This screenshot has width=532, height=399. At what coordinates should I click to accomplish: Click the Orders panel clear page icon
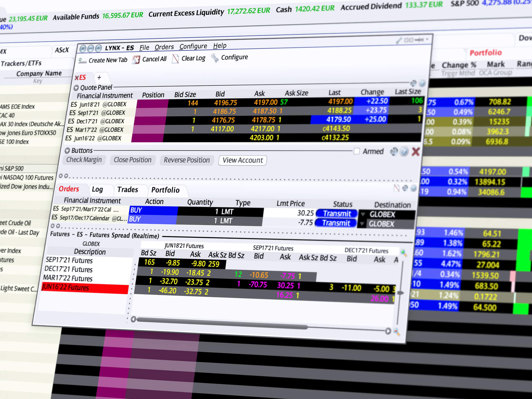click(x=396, y=188)
